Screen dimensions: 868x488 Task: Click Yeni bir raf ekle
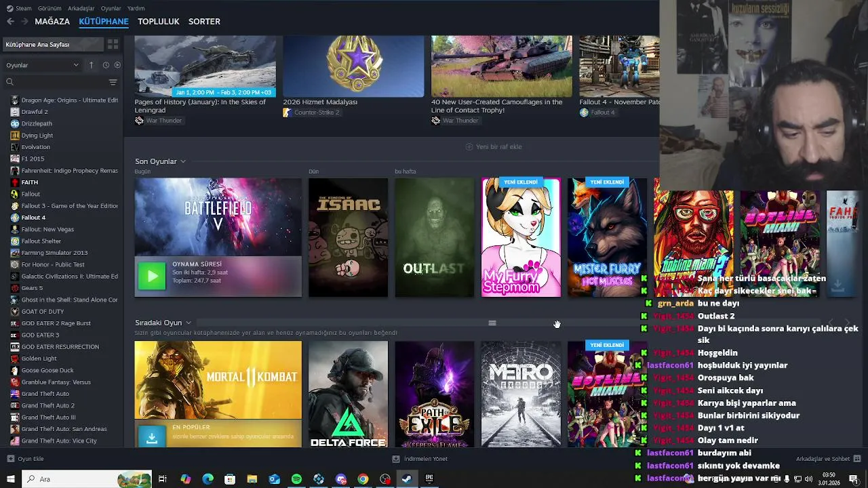493,146
